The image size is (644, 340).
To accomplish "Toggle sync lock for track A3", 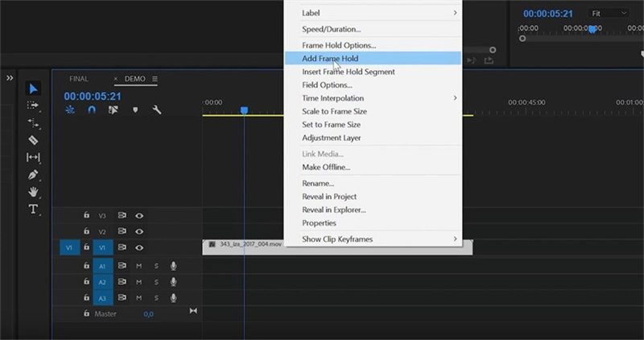I will tap(122, 297).
